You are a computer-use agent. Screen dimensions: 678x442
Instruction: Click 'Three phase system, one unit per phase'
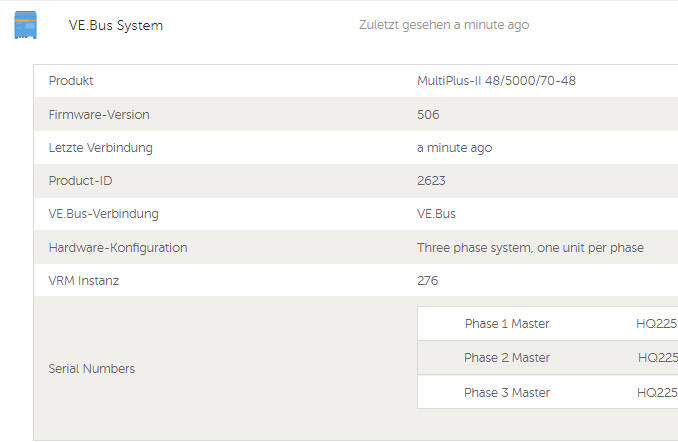pos(531,248)
